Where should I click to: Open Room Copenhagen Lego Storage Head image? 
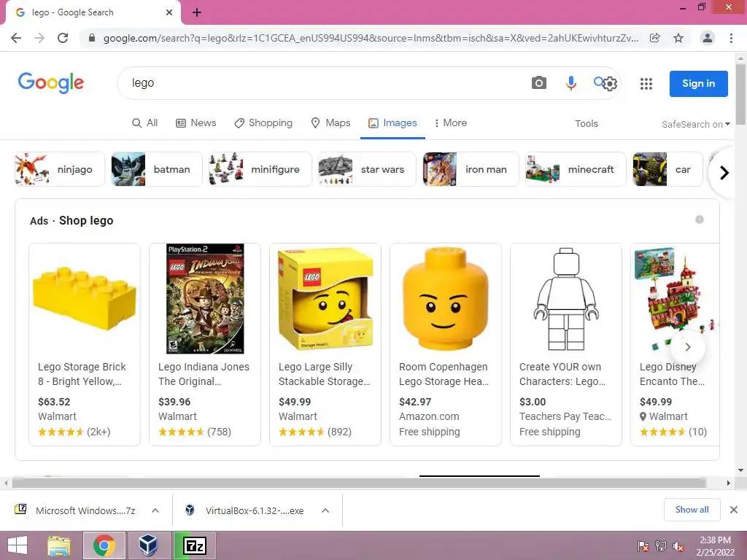[x=446, y=298]
